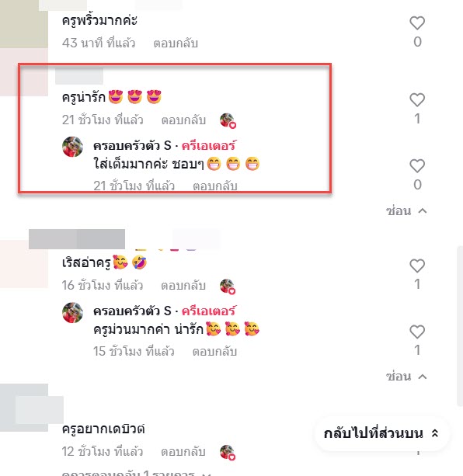Screen dimensions: 463x476
Task: Collapse replies under เริสอ่าครู with ซ่อน
Action: [x=406, y=377]
